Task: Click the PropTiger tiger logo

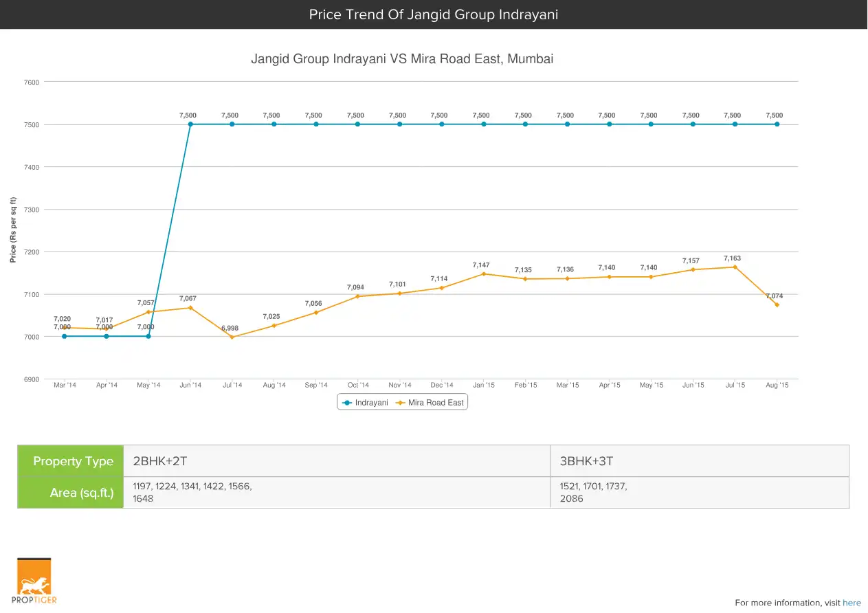Action: (34, 581)
